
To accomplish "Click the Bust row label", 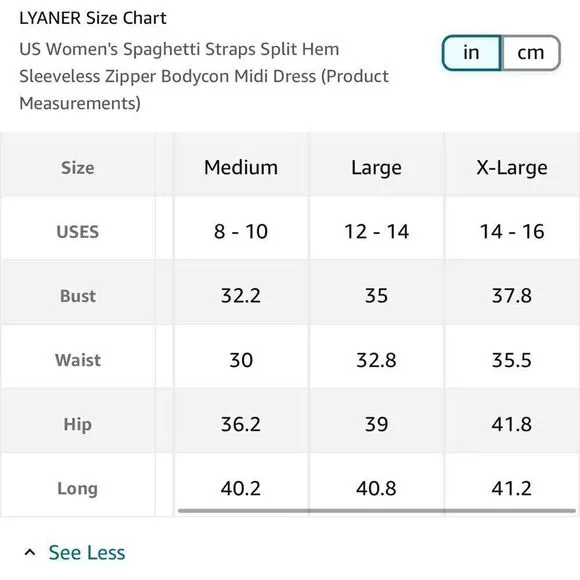I will pyautogui.click(x=78, y=296).
